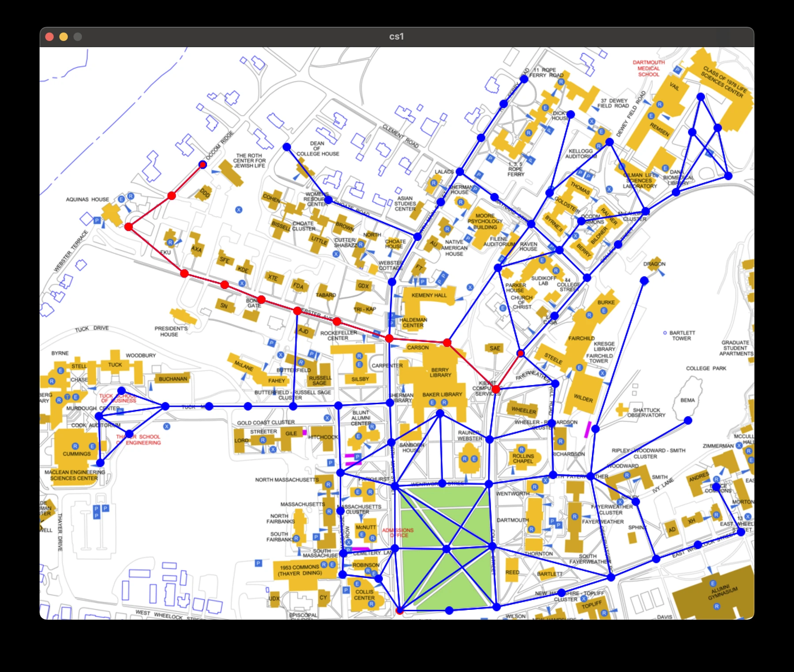Select the Dartmouth Medical School red label
The height and width of the screenshot is (672, 794).
coord(648,68)
